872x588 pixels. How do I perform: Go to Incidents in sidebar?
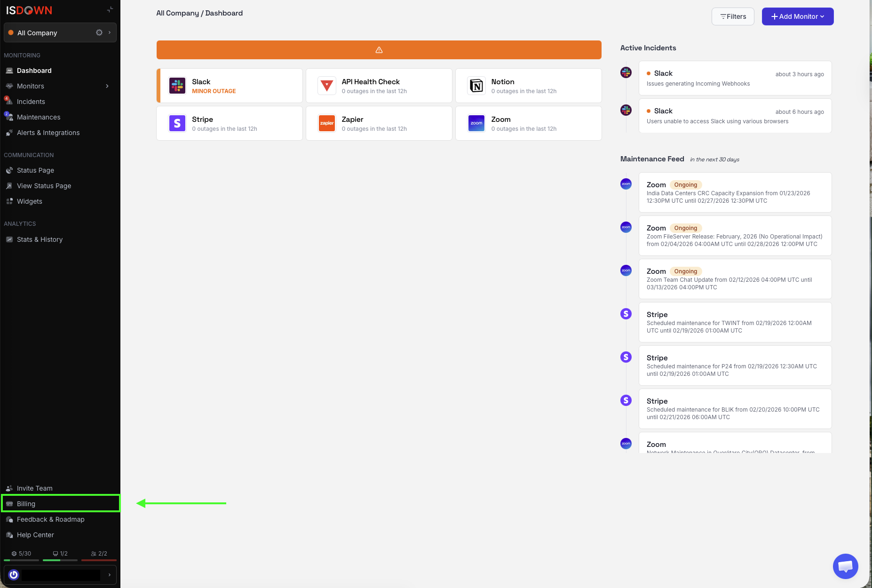click(x=31, y=102)
